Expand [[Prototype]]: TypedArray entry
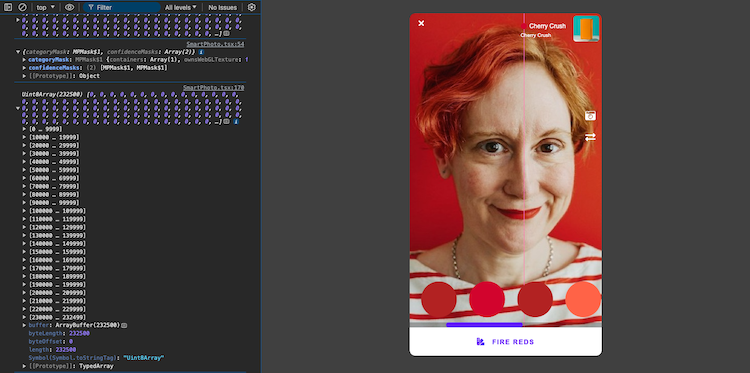Viewport: 750px width, 373px height. coord(24,366)
